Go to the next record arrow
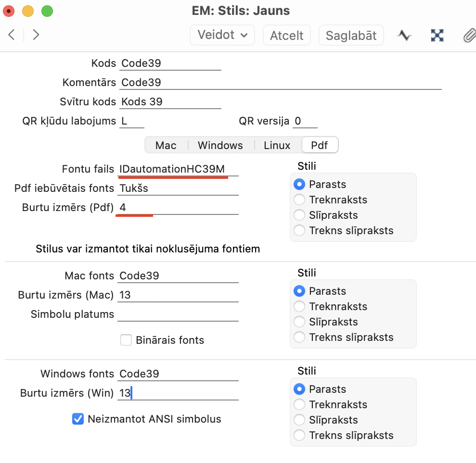 point(36,35)
